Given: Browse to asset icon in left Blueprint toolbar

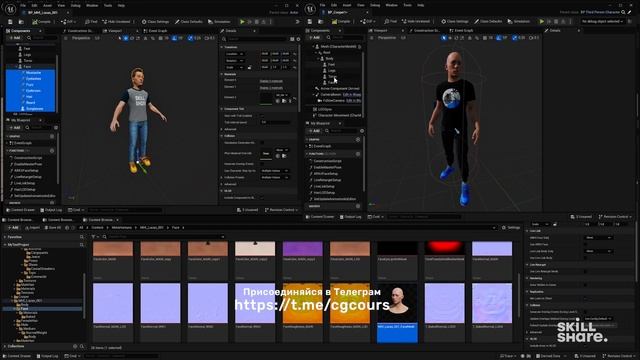Looking at the screenshot, I should (x=21, y=22).
